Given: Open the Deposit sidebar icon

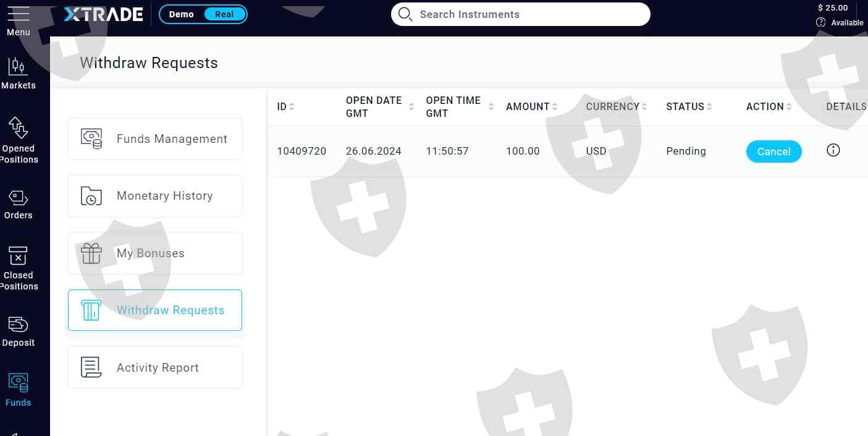Looking at the screenshot, I should (x=18, y=331).
